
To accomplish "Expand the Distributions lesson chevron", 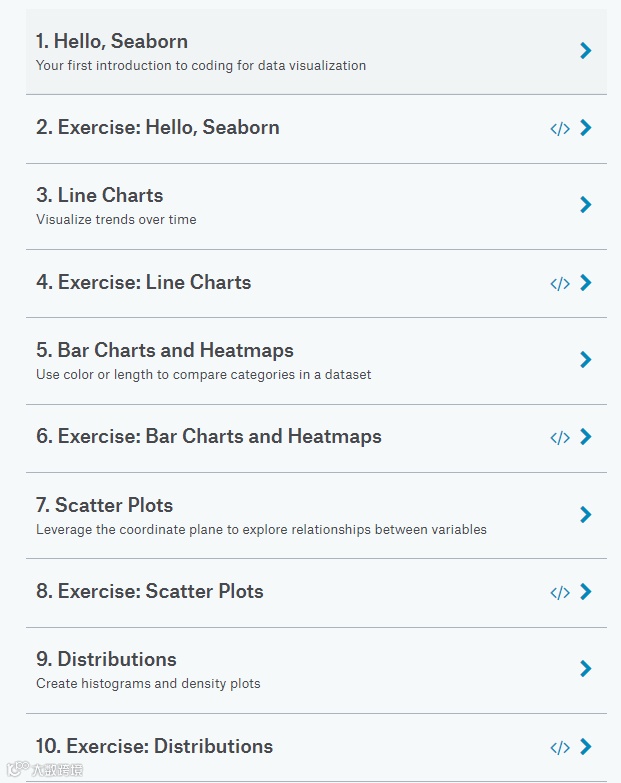I will [586, 669].
